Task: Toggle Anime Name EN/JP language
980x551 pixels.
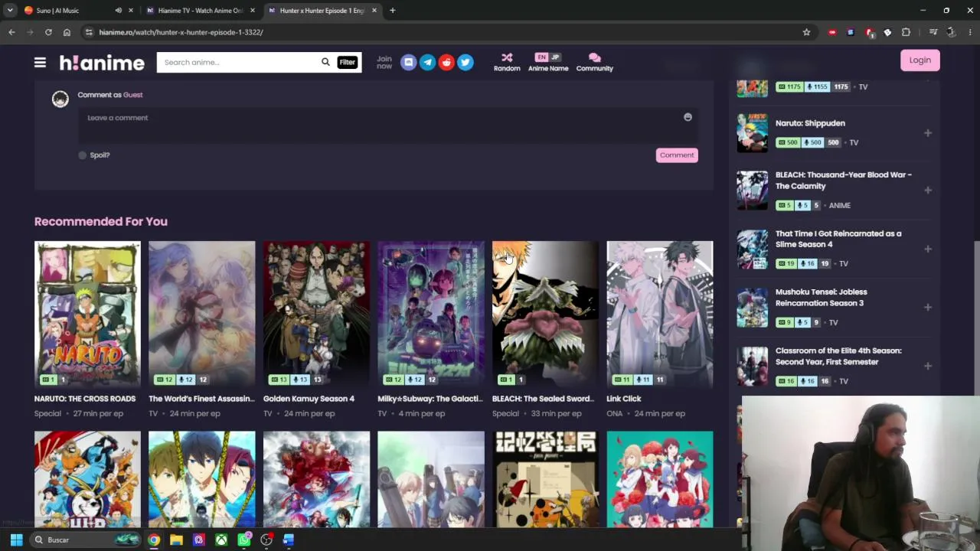Action: [548, 62]
